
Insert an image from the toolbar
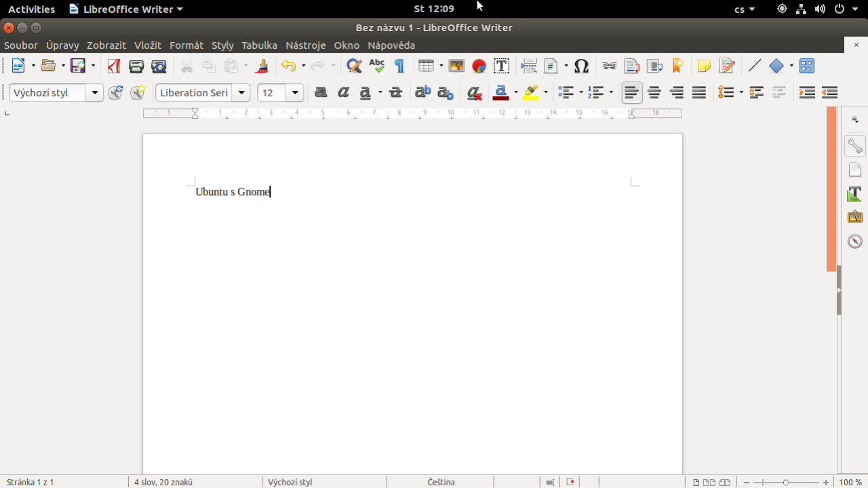(456, 66)
